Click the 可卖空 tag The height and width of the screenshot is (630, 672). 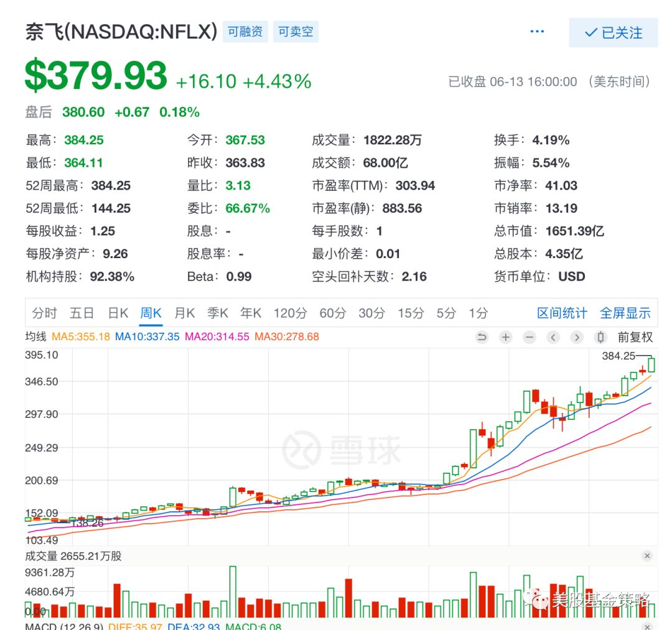coord(296,31)
